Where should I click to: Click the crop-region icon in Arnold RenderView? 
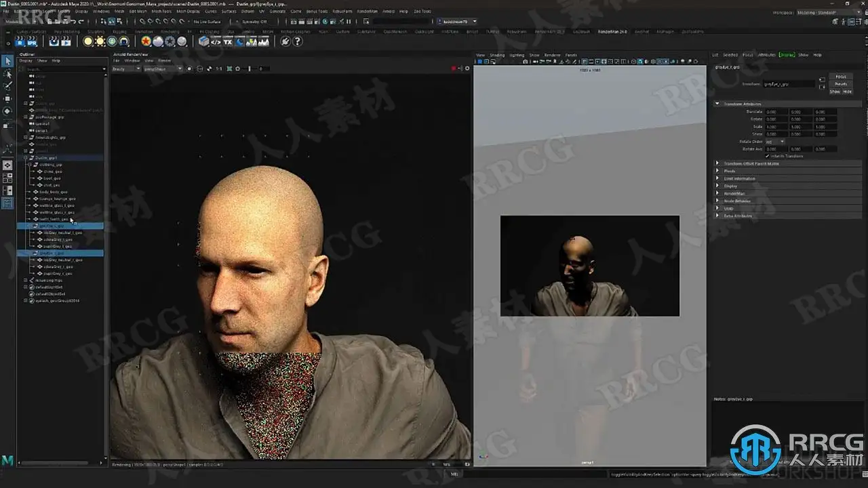(x=229, y=68)
